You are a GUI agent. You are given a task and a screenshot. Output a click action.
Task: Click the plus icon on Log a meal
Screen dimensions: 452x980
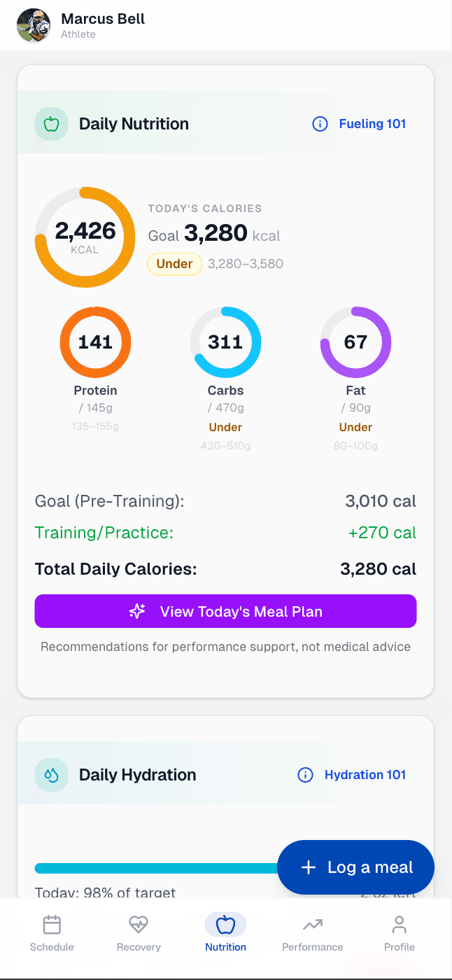(308, 867)
